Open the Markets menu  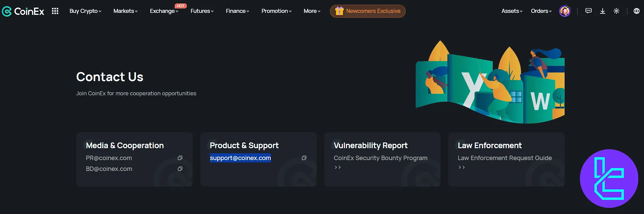[x=125, y=11]
